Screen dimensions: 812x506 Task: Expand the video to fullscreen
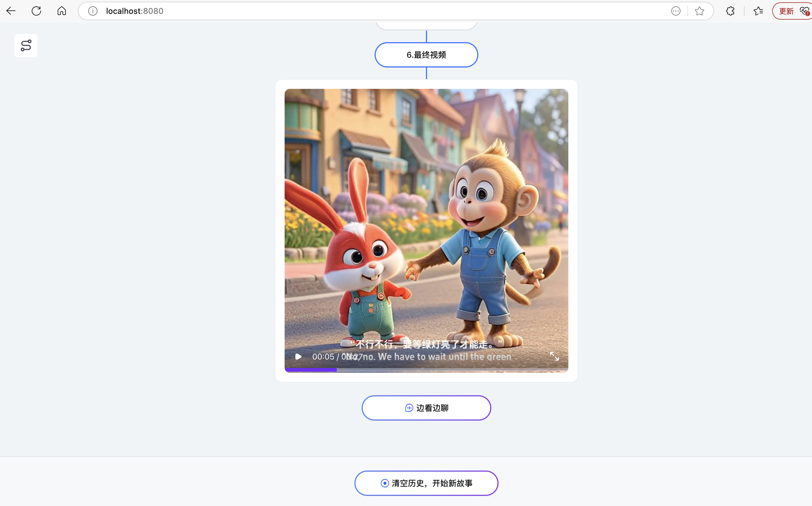click(x=554, y=356)
